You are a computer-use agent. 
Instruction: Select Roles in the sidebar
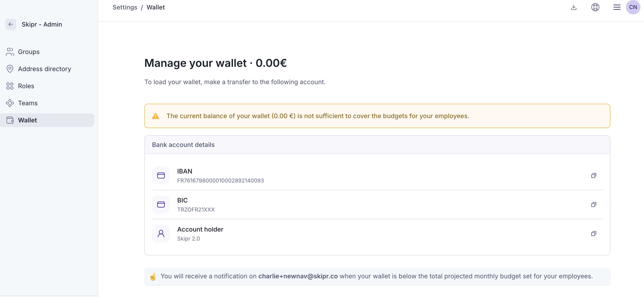tap(26, 86)
